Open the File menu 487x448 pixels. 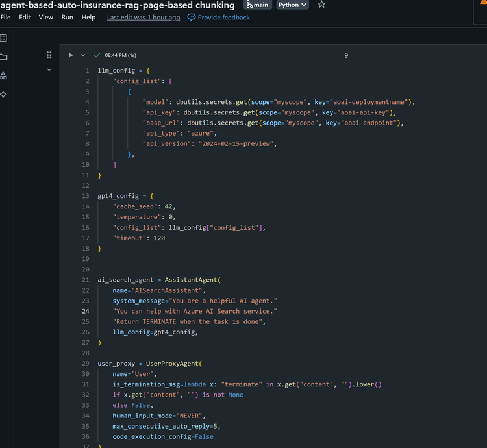click(x=6, y=18)
